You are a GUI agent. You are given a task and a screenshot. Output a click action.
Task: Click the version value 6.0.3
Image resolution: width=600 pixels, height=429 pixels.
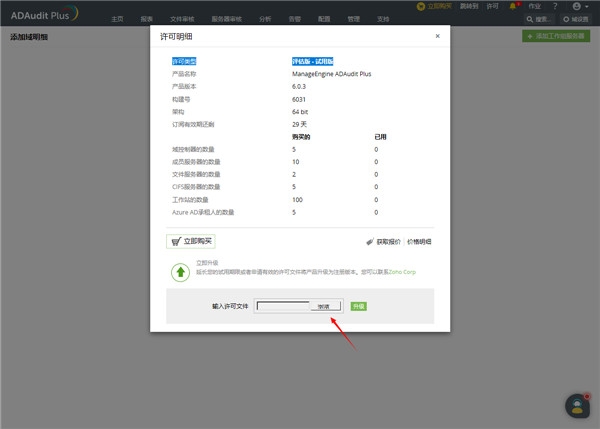point(299,86)
